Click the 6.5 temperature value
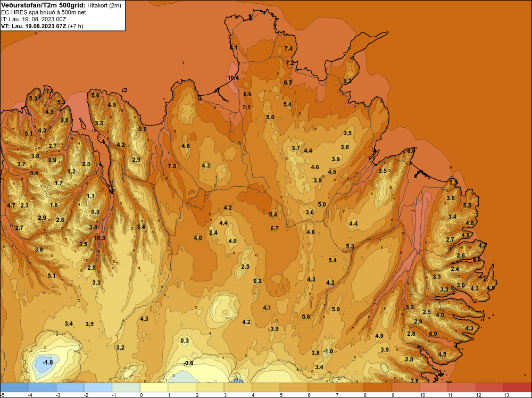The height and width of the screenshot is (398, 532). pos(288,82)
